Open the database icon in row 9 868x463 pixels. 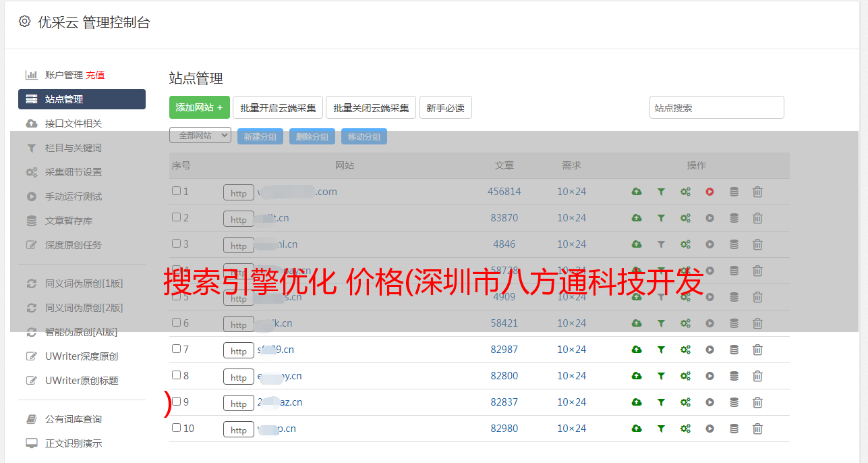tap(734, 402)
